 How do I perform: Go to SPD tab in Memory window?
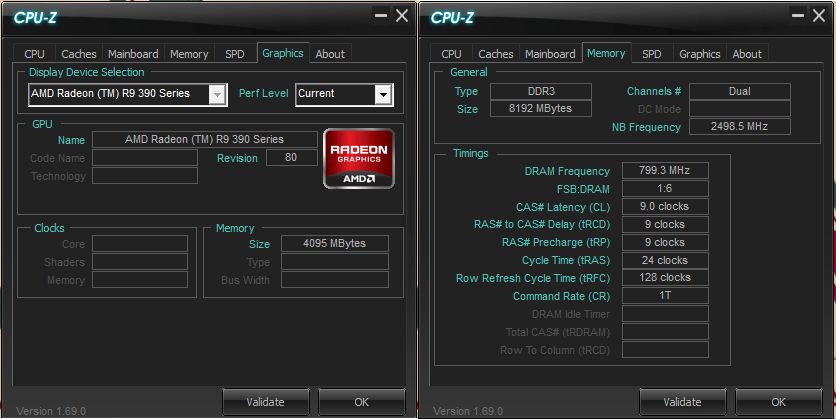[x=652, y=54]
